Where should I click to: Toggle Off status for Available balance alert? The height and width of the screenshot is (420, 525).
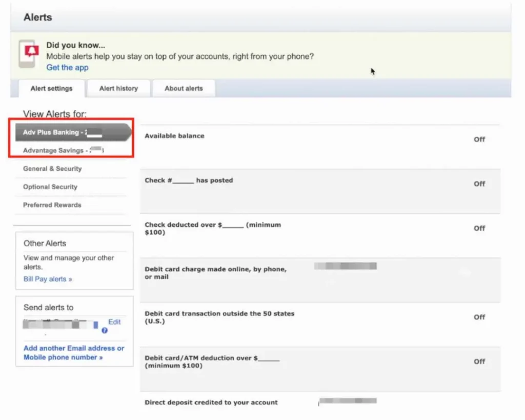coord(479,139)
